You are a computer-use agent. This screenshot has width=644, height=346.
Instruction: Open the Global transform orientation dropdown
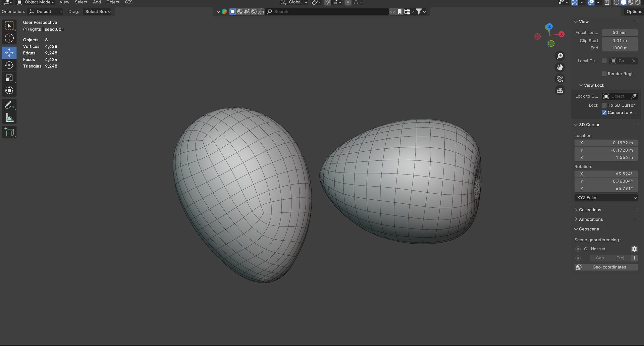click(294, 2)
